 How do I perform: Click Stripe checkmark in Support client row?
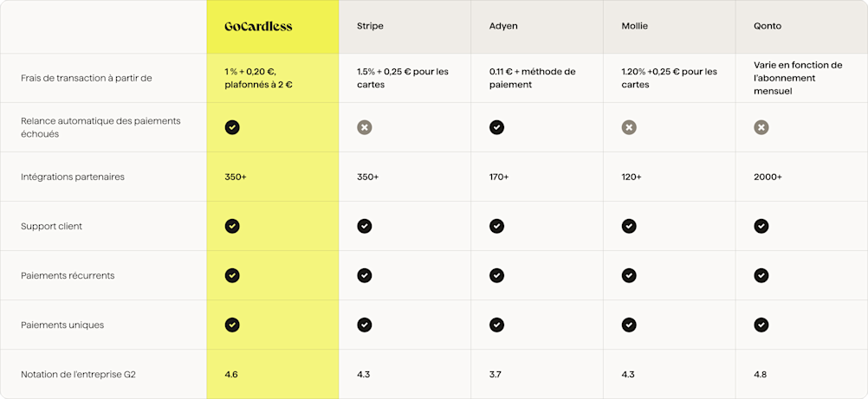coord(365,226)
